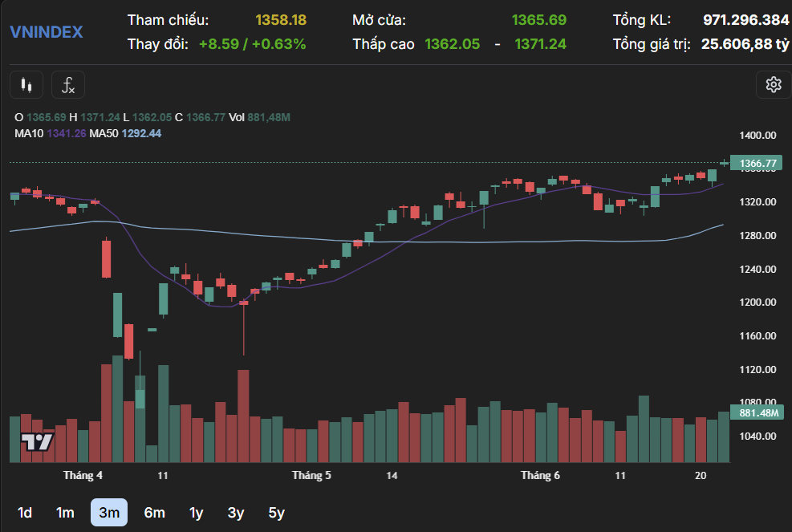The height and width of the screenshot is (532, 792).
Task: Click the Thấp cao high value in the header
Action: (x=541, y=44)
